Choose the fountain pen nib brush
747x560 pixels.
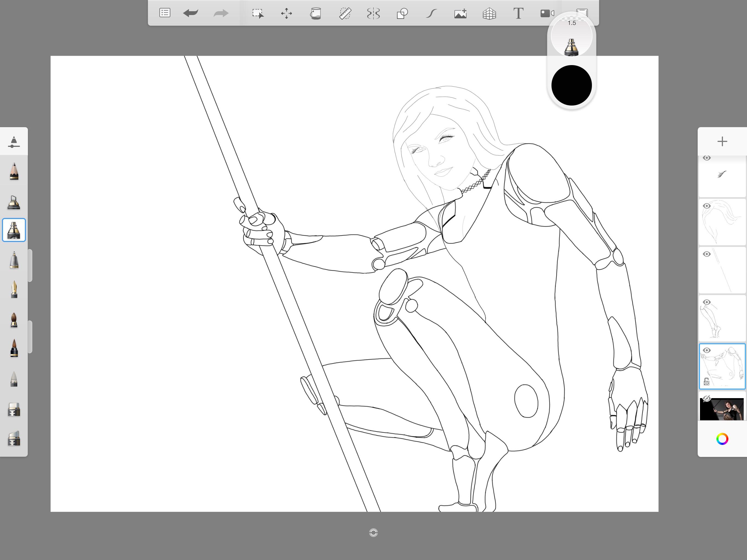click(14, 289)
